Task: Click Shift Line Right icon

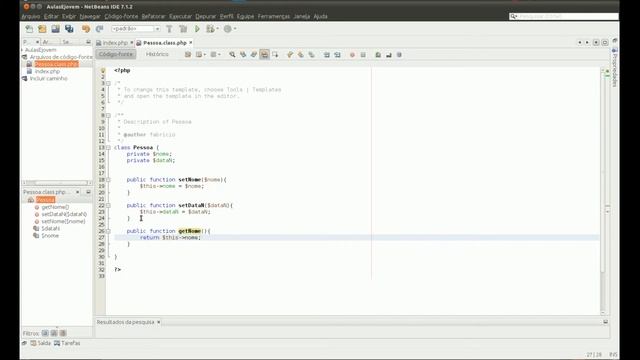Action: coord(337,54)
